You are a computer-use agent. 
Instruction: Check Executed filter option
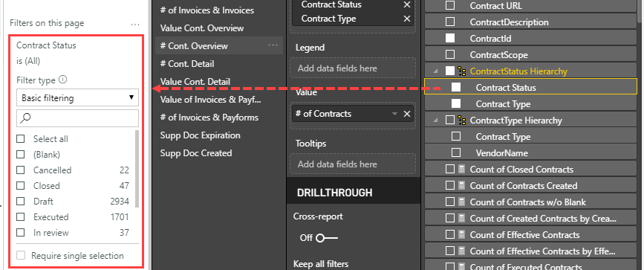(21, 217)
